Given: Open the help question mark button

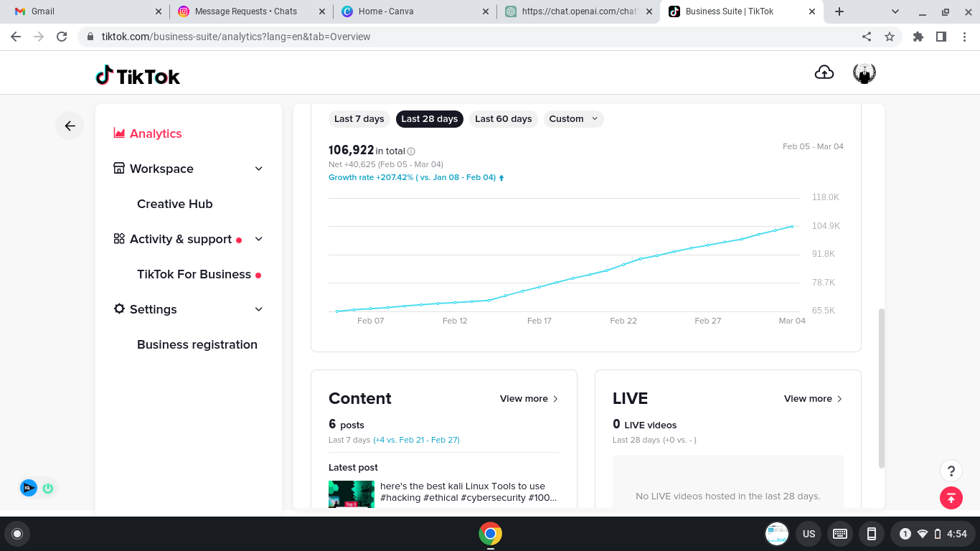Looking at the screenshot, I should point(951,471).
